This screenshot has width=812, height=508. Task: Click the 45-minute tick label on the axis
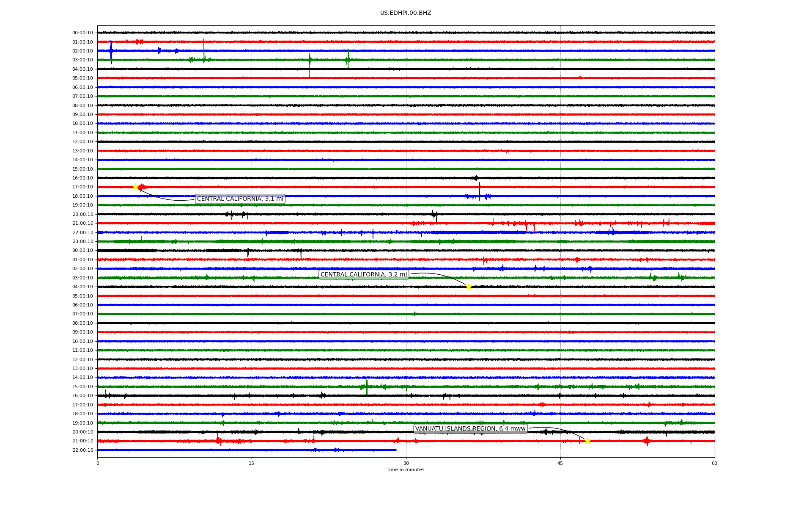pyautogui.click(x=560, y=463)
